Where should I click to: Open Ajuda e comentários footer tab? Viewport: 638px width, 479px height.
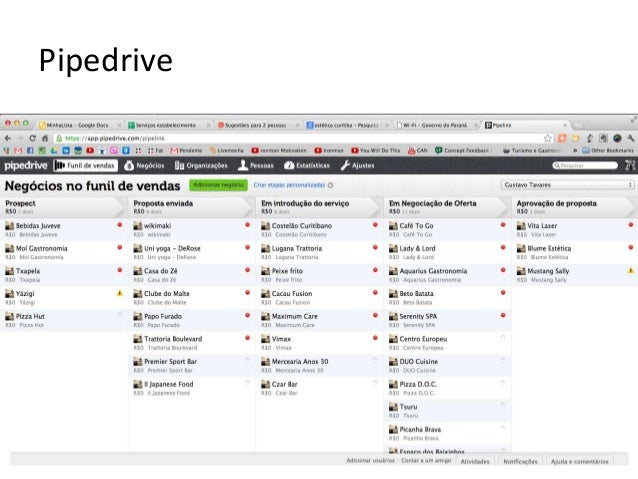click(579, 462)
